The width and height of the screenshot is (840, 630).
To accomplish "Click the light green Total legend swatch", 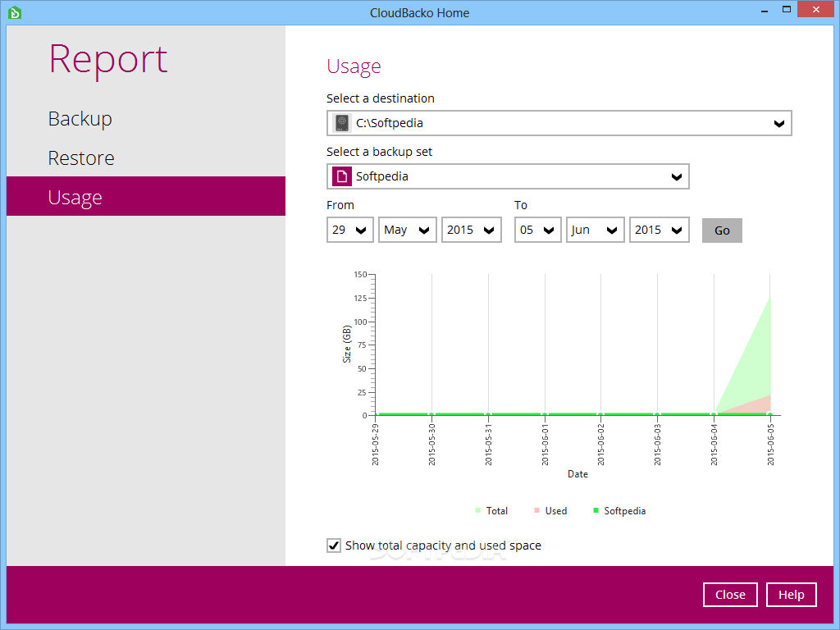I will click(478, 510).
